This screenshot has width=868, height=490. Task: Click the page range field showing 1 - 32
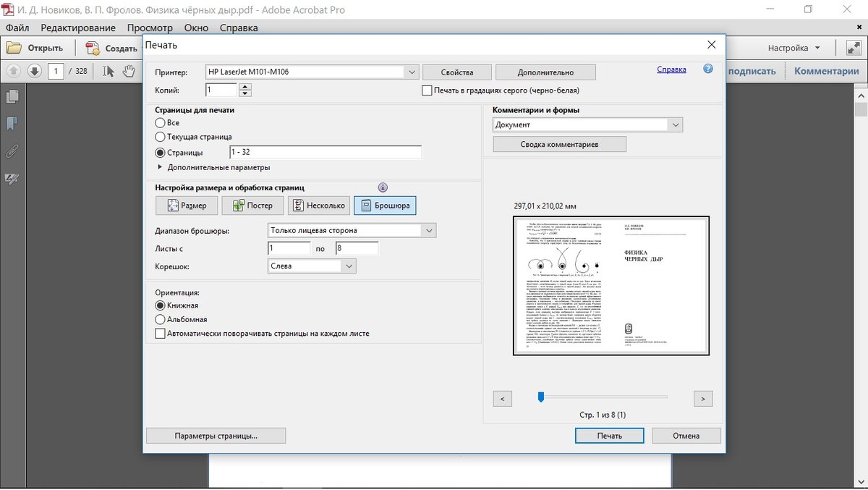[x=325, y=153]
